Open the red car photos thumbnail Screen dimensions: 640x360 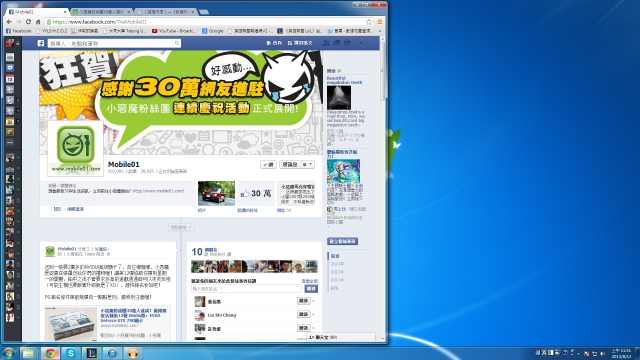(216, 193)
